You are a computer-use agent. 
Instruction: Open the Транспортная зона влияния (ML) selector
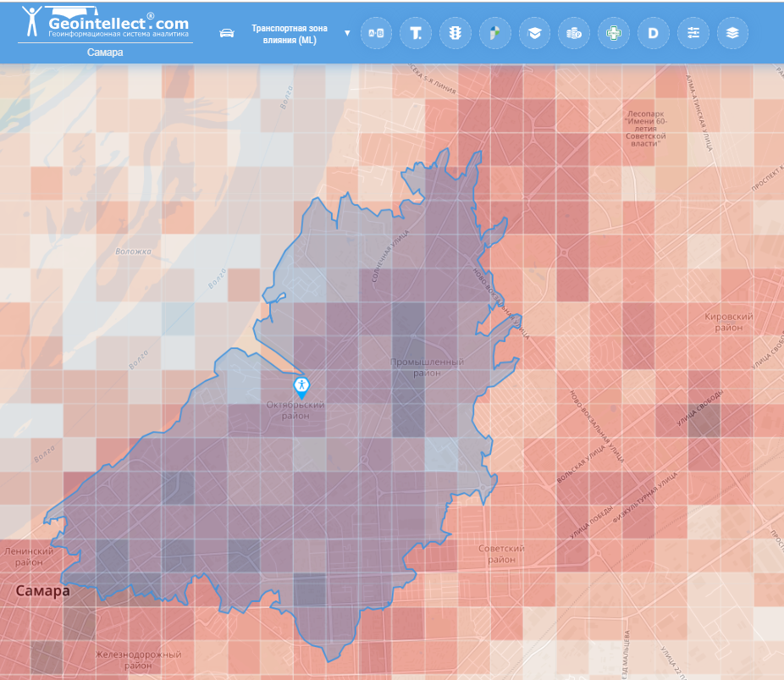point(289,33)
